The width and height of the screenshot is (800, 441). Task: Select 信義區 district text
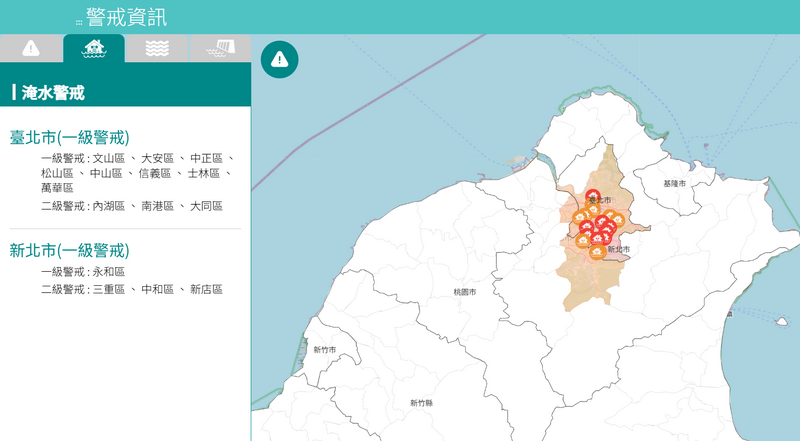155,174
